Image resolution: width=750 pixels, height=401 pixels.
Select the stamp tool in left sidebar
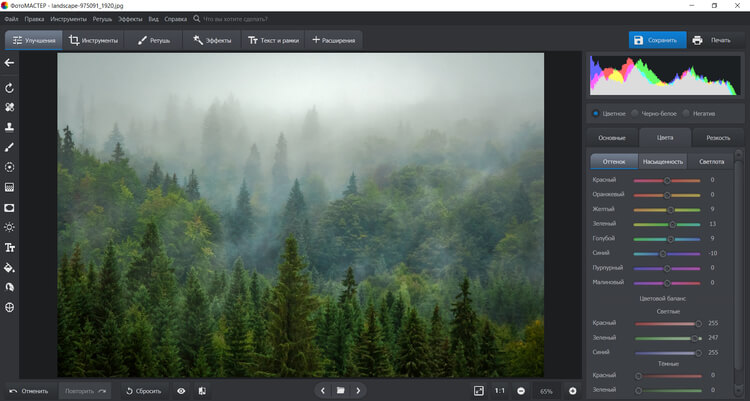(x=9, y=127)
